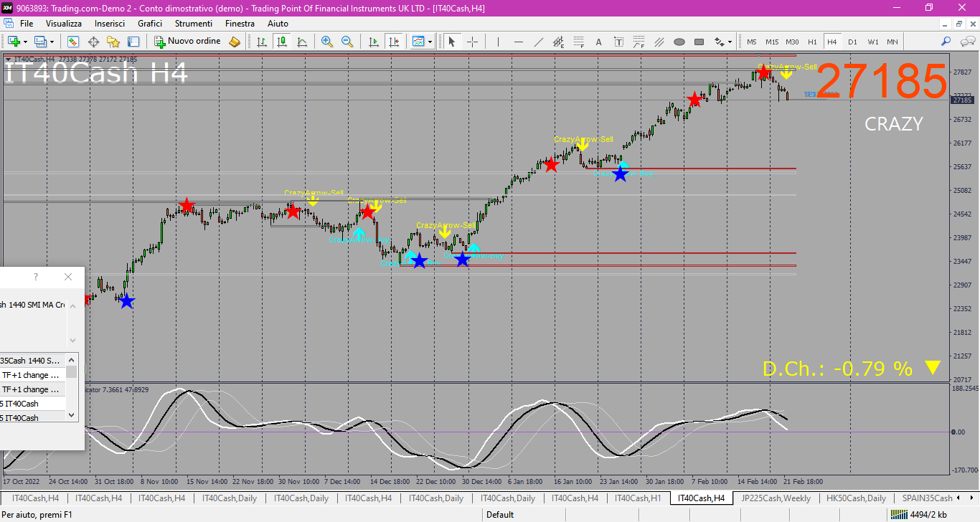The width and height of the screenshot is (980, 522).
Task: Select the equidistant channel tool
Action: pos(558,42)
